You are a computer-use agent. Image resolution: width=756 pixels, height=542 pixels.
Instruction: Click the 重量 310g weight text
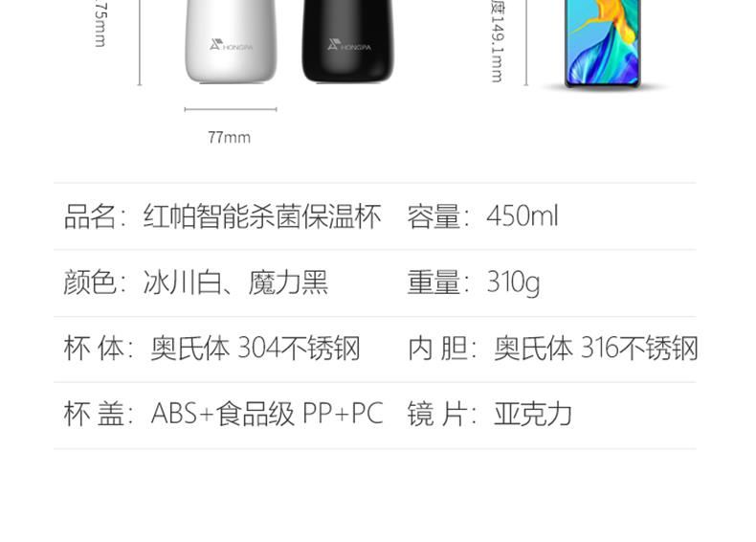474,282
